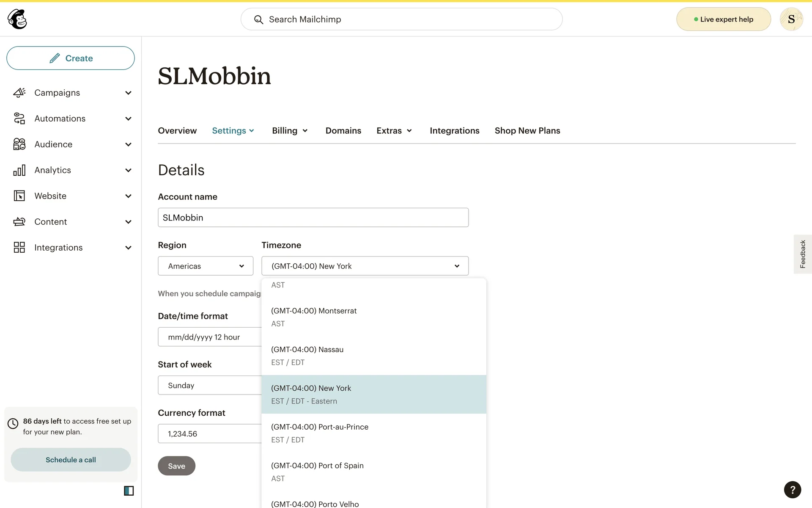Go to the Overview tab
The image size is (812, 508).
coord(177,131)
